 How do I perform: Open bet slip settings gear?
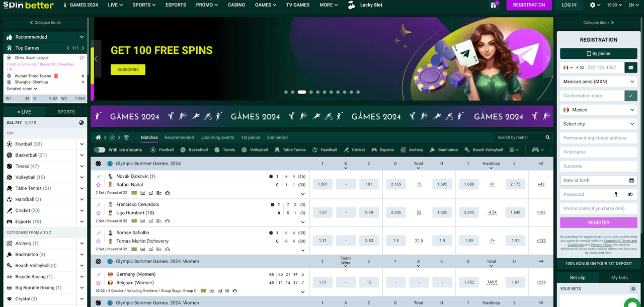coord(633,289)
